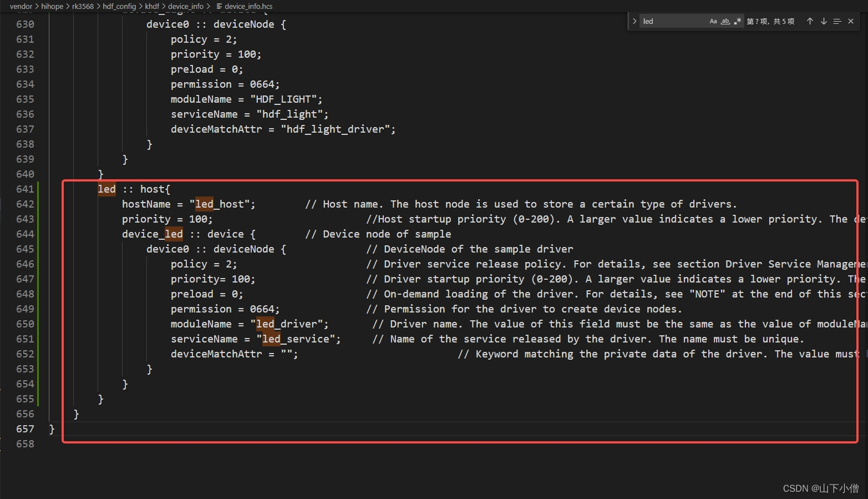
Task: Select vendor in the breadcrumb path
Action: pos(21,6)
